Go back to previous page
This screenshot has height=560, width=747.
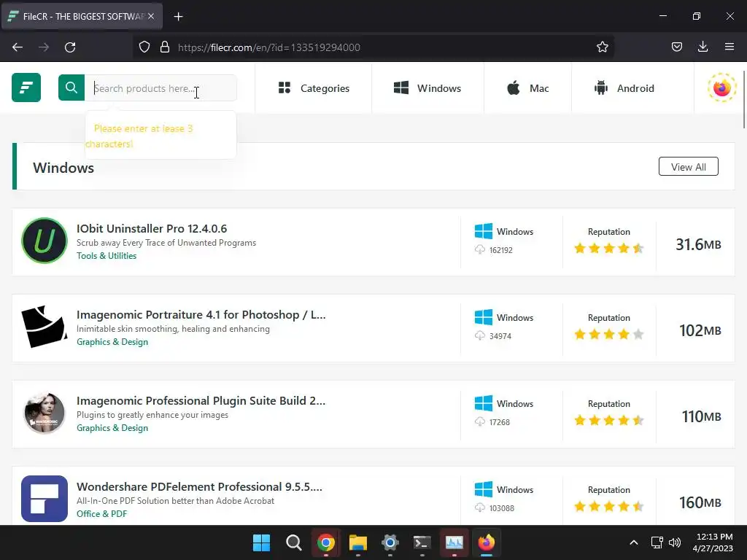click(x=18, y=47)
